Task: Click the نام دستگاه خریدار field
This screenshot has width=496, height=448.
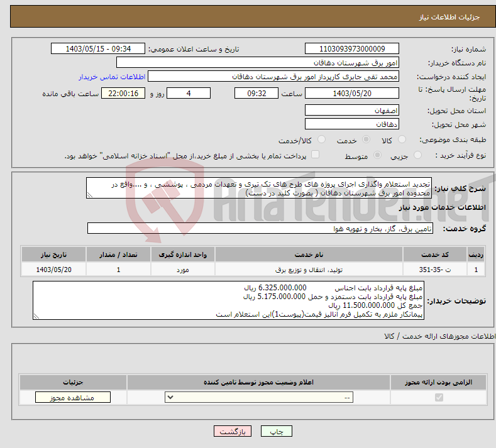Action: point(258,62)
